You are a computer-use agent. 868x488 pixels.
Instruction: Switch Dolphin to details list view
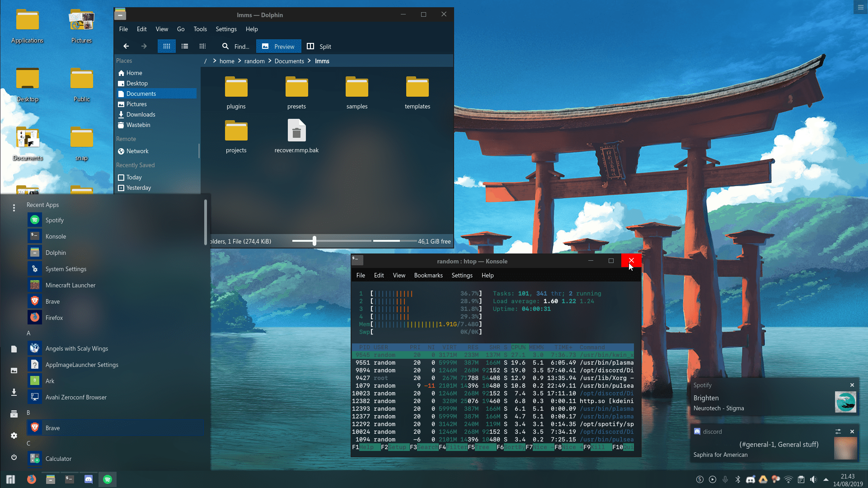pyautogui.click(x=184, y=46)
